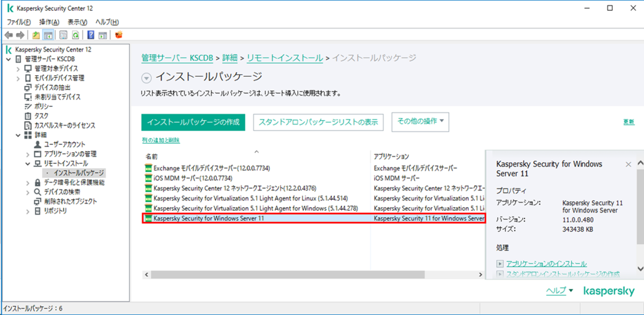Click the Forward arrow toolbar icon

(x=20, y=35)
